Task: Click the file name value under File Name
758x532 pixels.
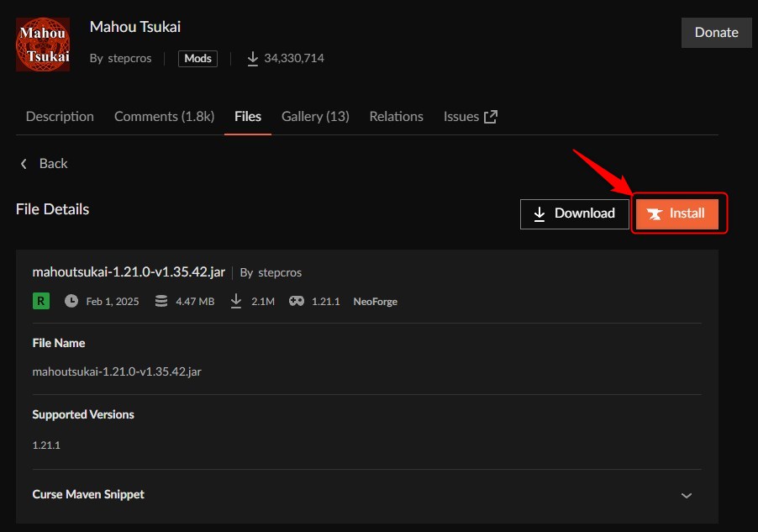Action: [x=117, y=371]
